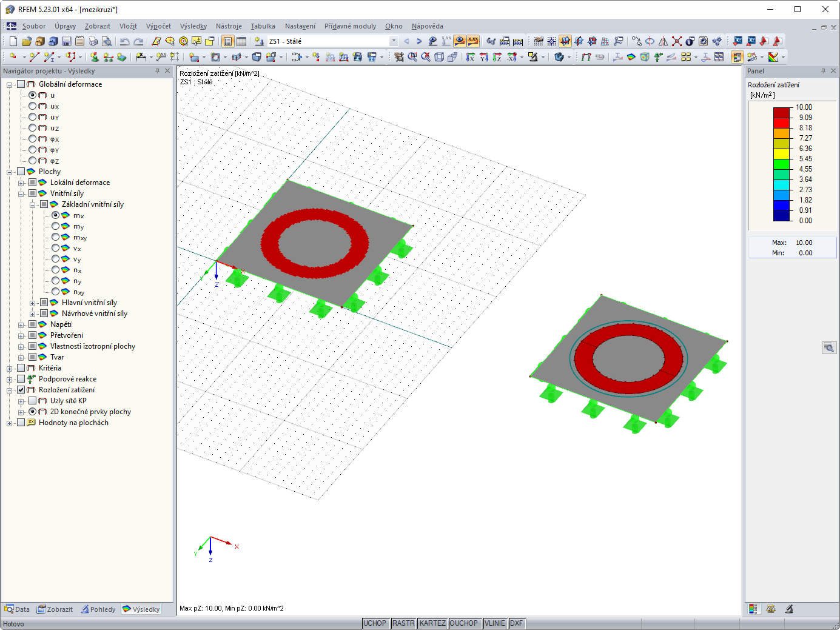840x630 pixels.
Task: Click the Redo arrow icon
Action: [x=138, y=41]
